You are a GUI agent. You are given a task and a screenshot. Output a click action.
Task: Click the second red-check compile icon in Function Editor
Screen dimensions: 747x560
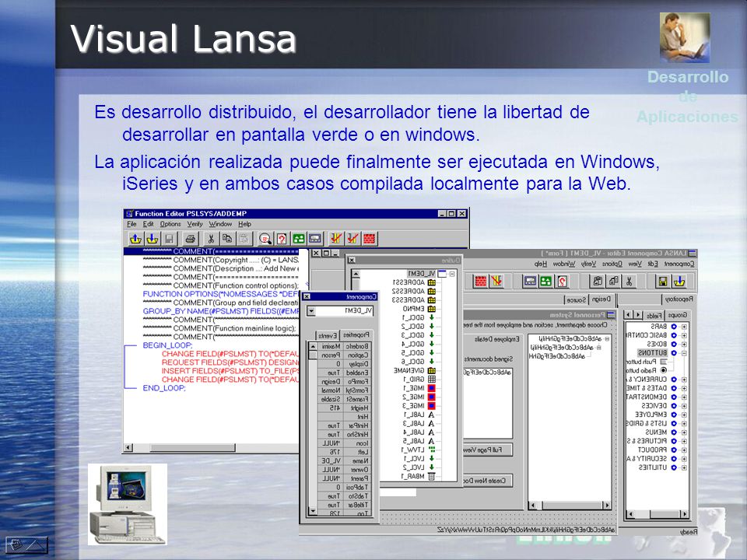(353, 239)
